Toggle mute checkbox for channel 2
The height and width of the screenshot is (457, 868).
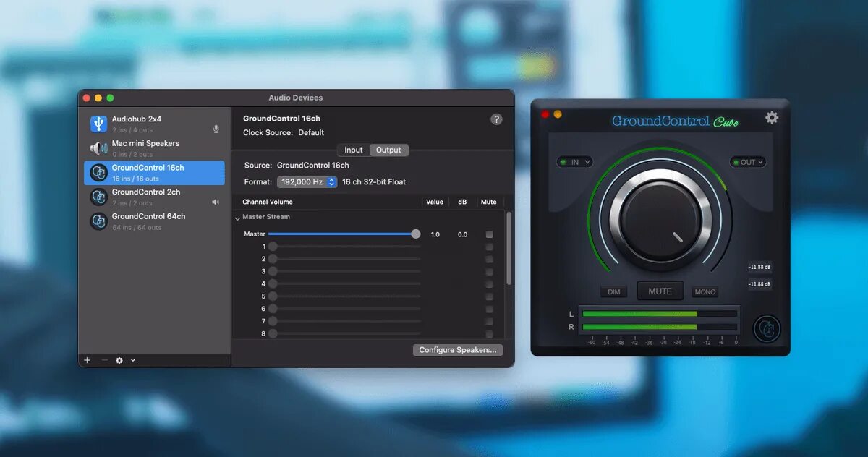click(490, 259)
